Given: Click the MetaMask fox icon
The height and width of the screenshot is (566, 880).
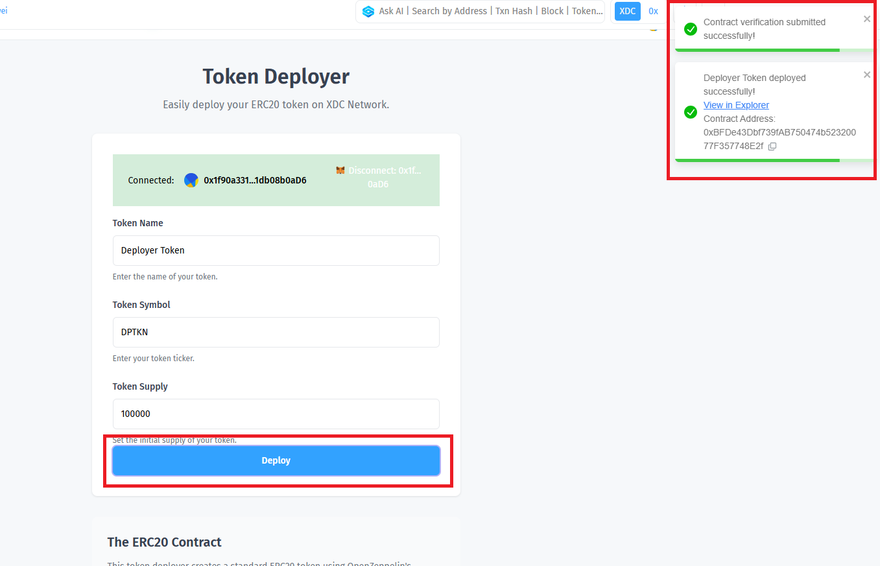Looking at the screenshot, I should [340, 171].
